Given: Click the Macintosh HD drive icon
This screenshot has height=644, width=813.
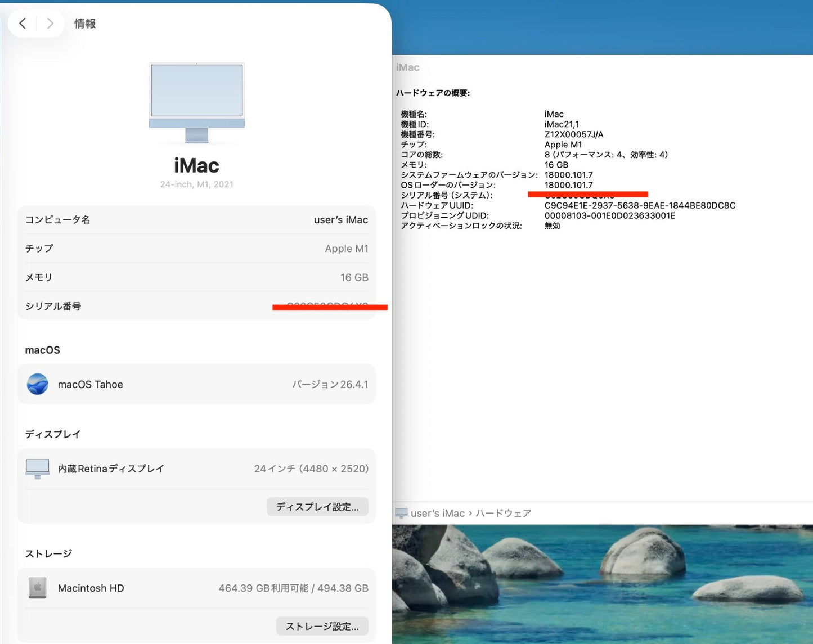Looking at the screenshot, I should point(38,588).
